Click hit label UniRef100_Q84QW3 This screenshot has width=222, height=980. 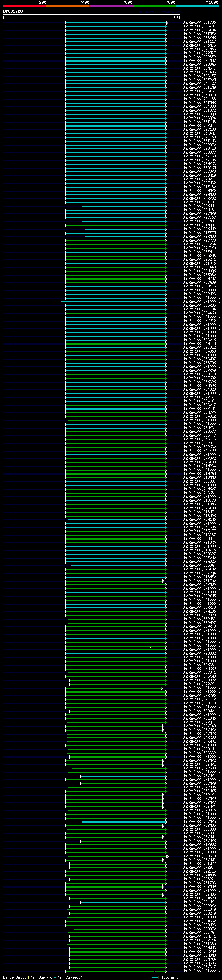tap(199, 107)
